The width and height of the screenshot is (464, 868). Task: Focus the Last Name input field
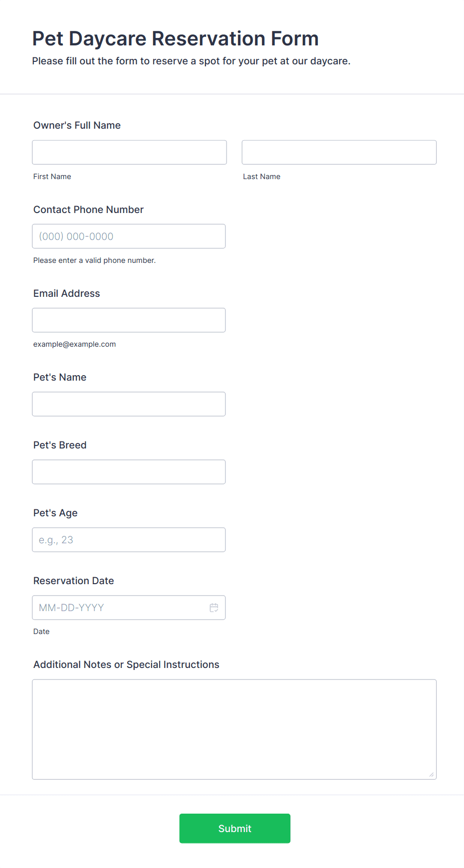coord(339,152)
